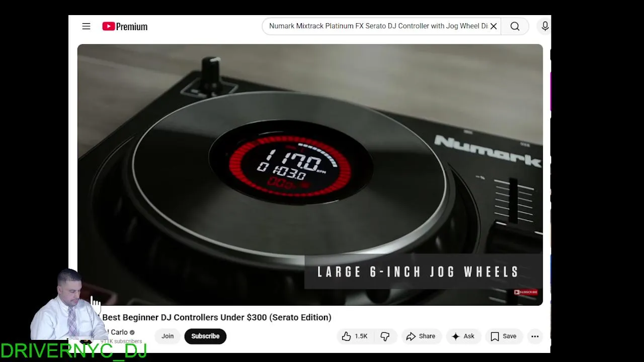Save video to a playlist
644x362 pixels.
pyautogui.click(x=504, y=336)
